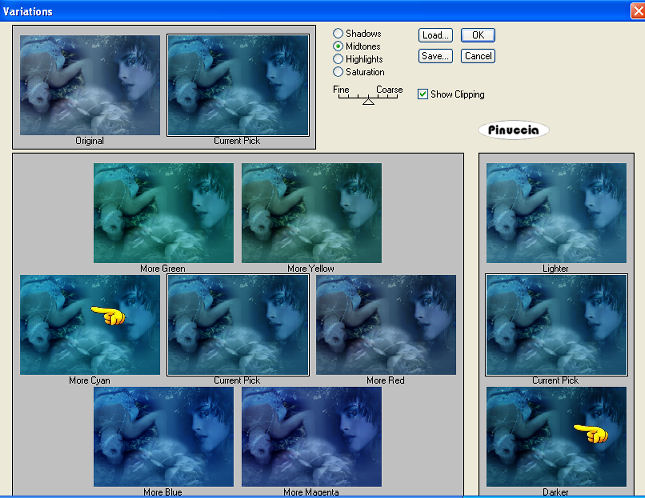Apply the More Cyan variation
This screenshot has width=645, height=498.
[90, 325]
